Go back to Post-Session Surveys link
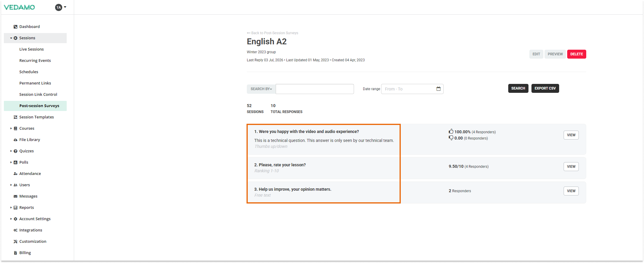This screenshot has width=644, height=263. coord(272,33)
